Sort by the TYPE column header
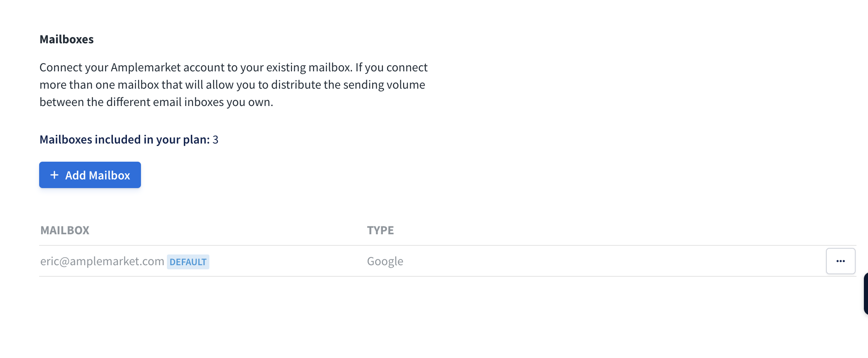868x358 pixels. pos(380,230)
